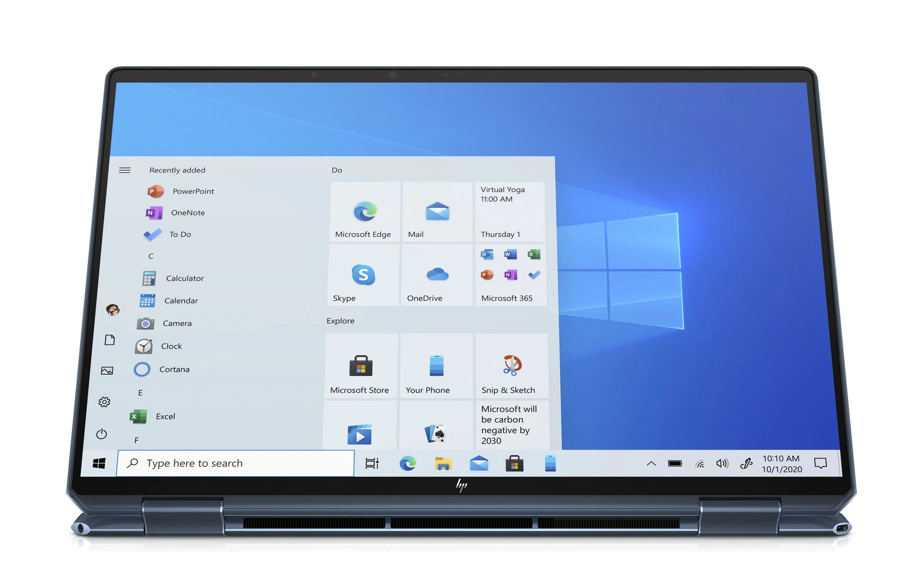Image resolution: width=923 pixels, height=588 pixels.
Task: Expand the Start menu hamburger navigation
Action: [124, 170]
